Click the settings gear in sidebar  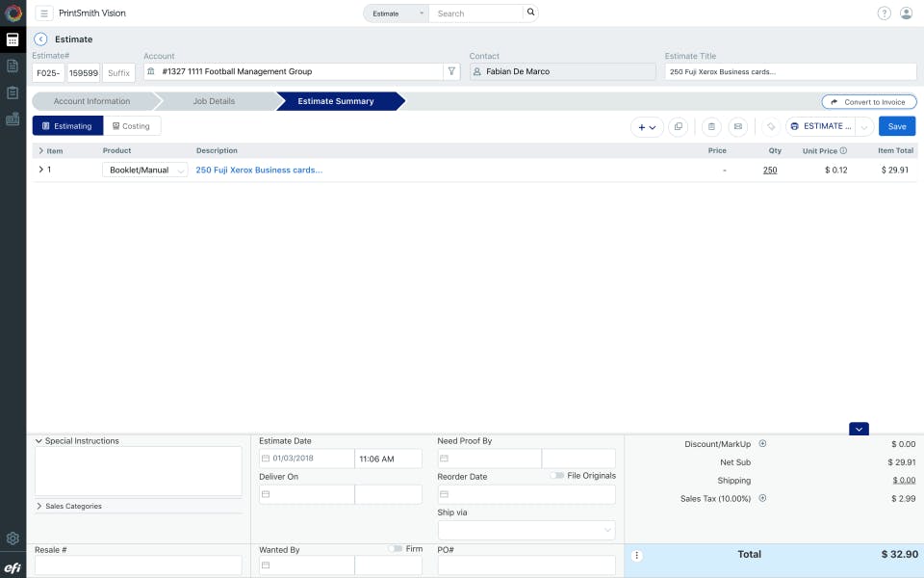(x=13, y=539)
